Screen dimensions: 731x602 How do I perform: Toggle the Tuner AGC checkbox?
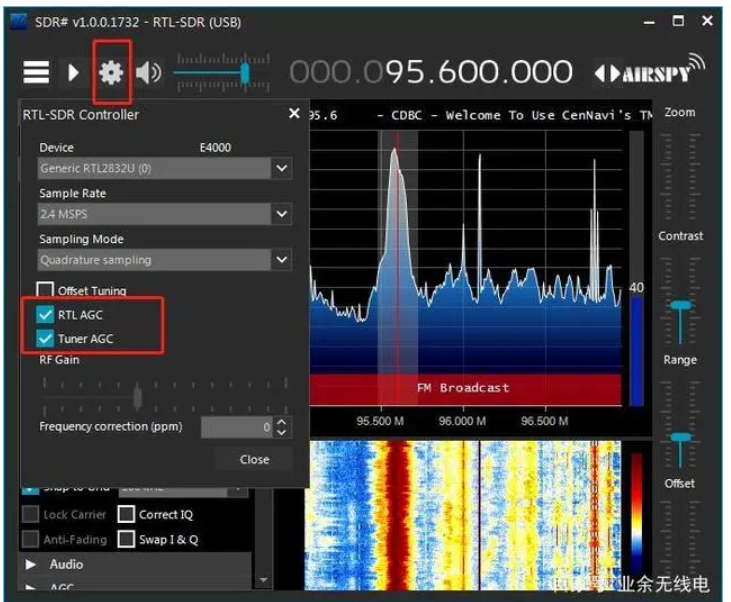[x=46, y=339]
